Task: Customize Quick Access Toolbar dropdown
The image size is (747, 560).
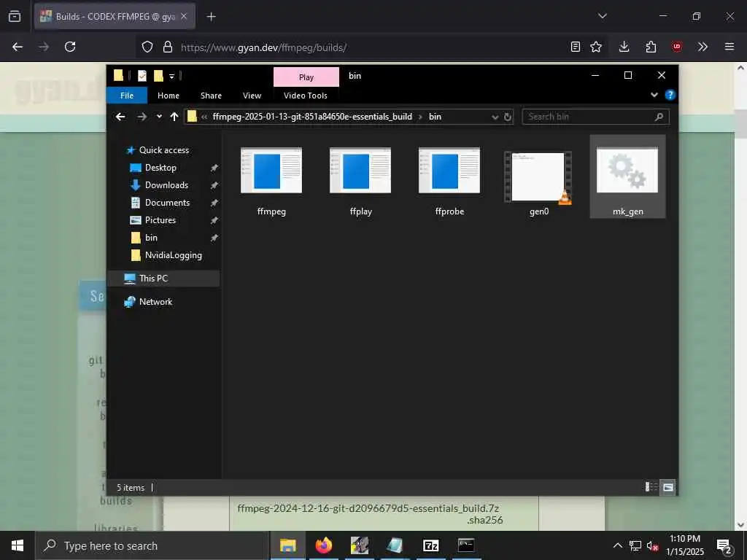Action: pyautogui.click(x=171, y=76)
